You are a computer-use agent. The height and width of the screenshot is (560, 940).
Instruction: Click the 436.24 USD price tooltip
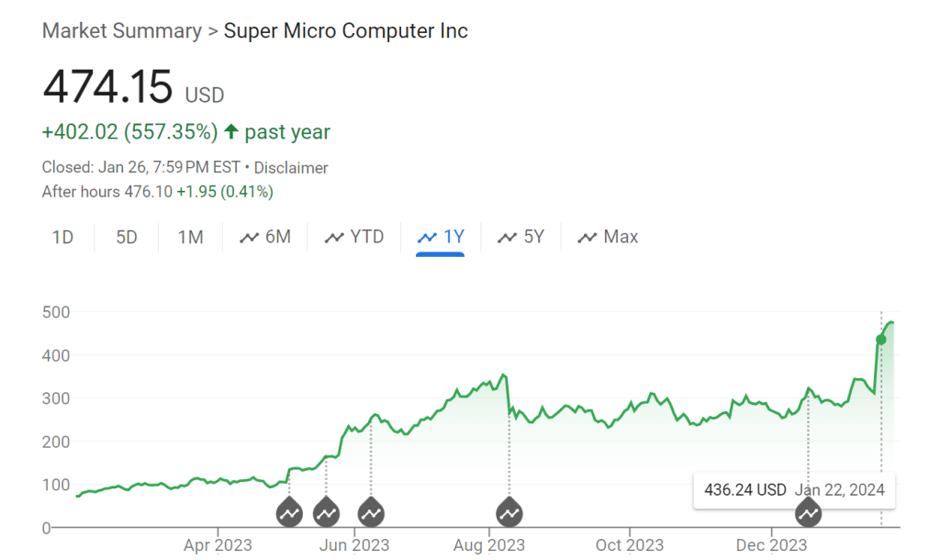coord(744,489)
